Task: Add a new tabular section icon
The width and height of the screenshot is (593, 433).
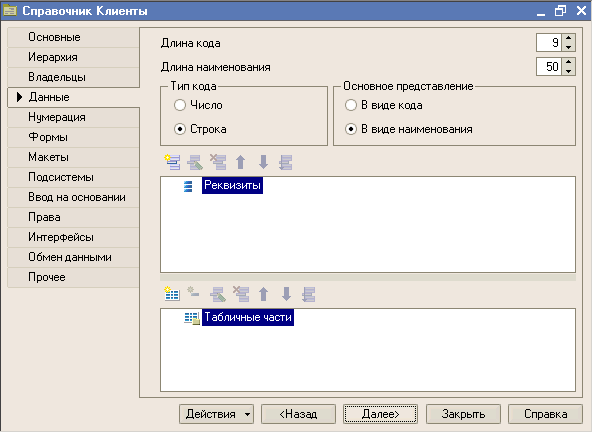Action: pos(172,294)
